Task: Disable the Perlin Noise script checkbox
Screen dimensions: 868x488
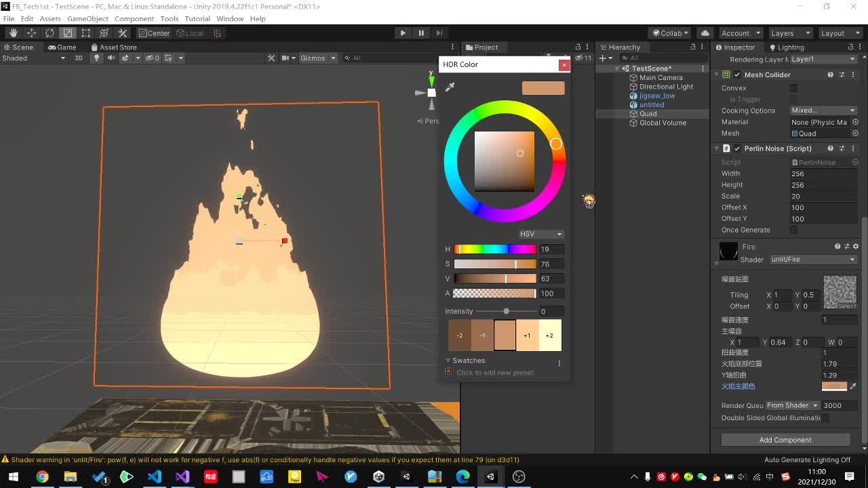Action: [x=737, y=148]
